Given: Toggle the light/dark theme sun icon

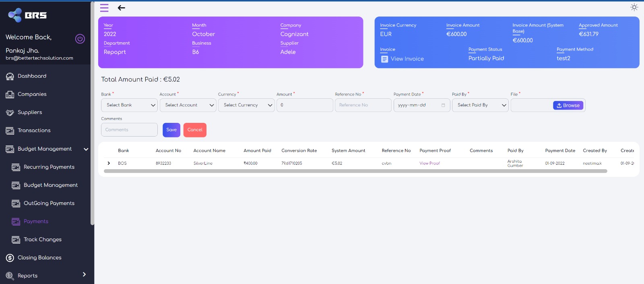Looking at the screenshot, I should click(x=634, y=7).
